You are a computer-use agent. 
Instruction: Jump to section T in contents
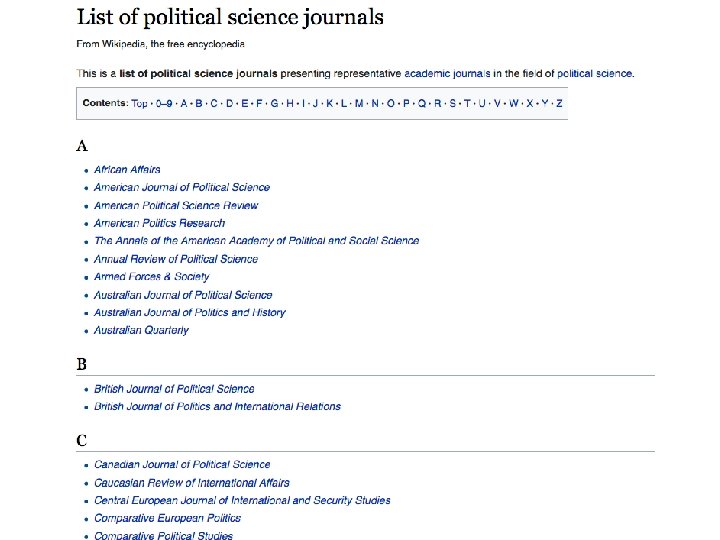pos(467,103)
